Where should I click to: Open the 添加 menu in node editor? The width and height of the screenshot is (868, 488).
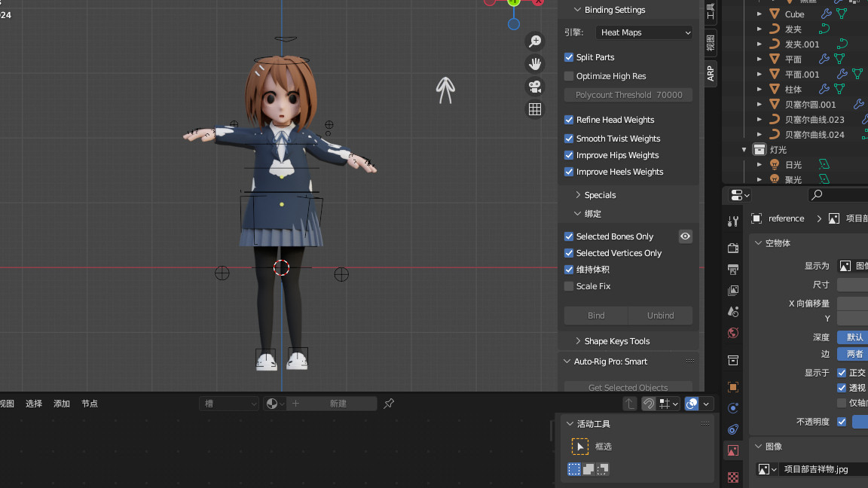pyautogui.click(x=62, y=404)
